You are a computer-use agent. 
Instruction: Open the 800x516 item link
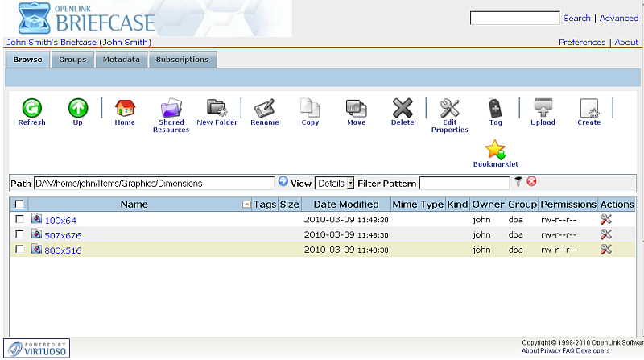(62, 250)
